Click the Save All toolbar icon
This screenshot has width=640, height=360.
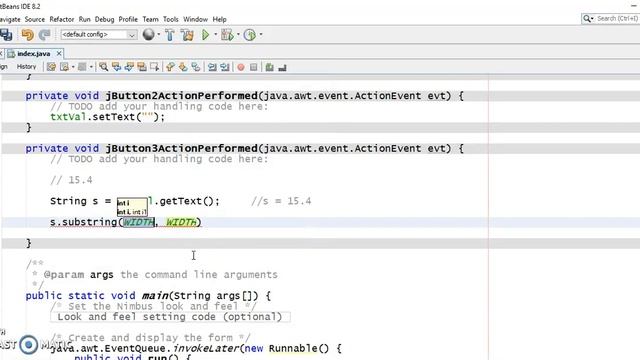pyautogui.click(x=6, y=35)
